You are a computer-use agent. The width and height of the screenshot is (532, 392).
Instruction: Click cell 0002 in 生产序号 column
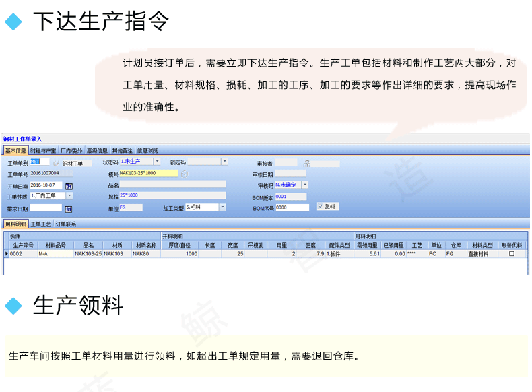point(23,253)
